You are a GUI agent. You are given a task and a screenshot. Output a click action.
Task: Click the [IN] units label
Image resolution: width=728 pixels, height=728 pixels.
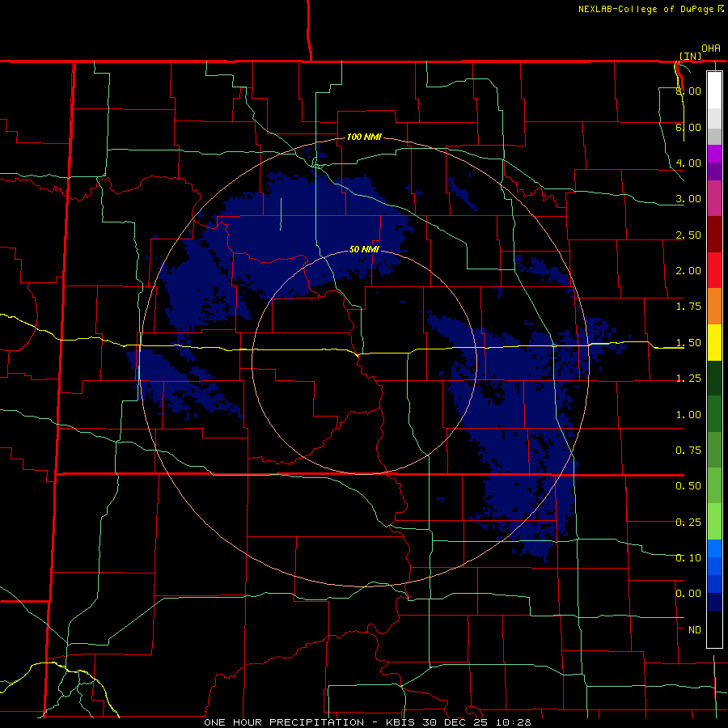pos(690,56)
